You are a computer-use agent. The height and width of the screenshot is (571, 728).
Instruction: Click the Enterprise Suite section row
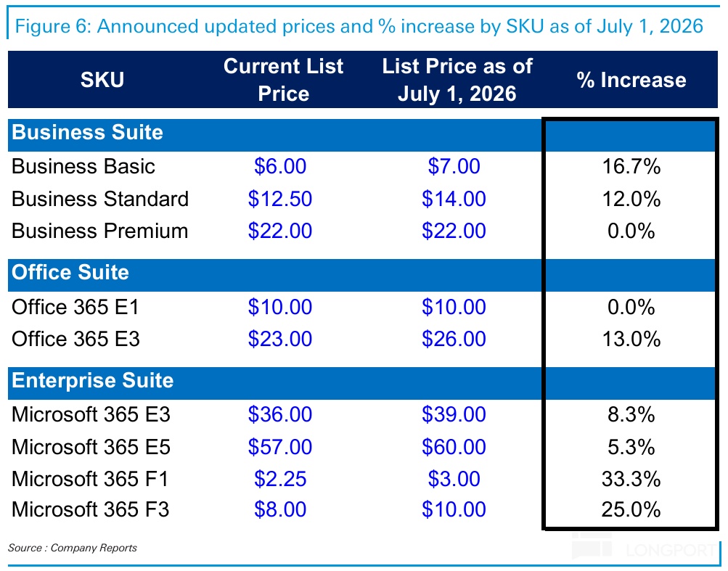point(93,381)
